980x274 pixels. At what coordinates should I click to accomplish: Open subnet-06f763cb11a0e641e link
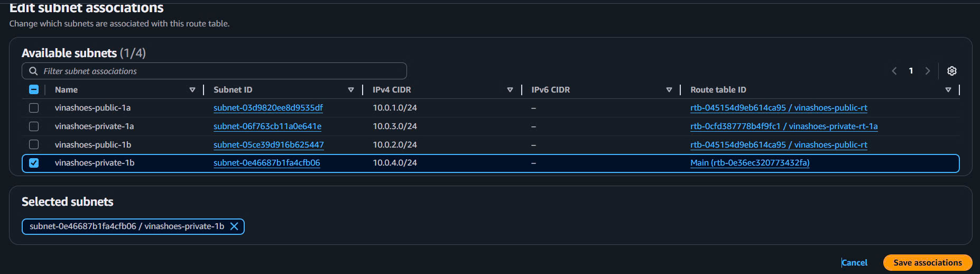[267, 126]
